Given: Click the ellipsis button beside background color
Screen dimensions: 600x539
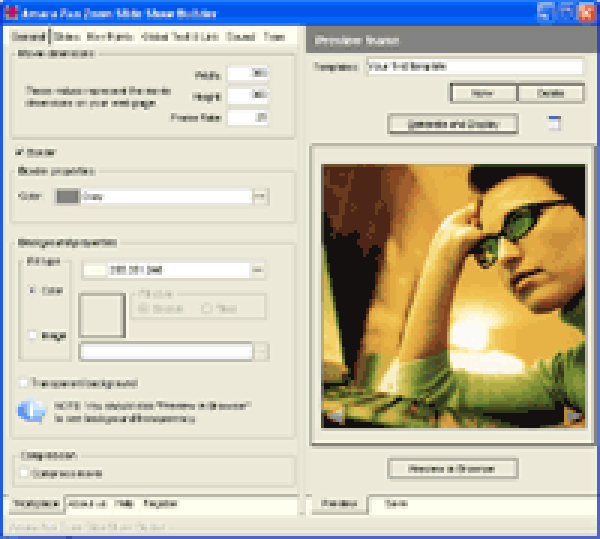Looking at the screenshot, I should pos(258,270).
